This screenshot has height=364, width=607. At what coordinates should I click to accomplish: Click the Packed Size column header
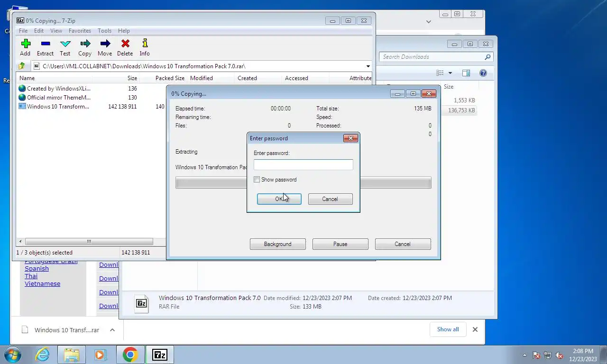click(163, 78)
